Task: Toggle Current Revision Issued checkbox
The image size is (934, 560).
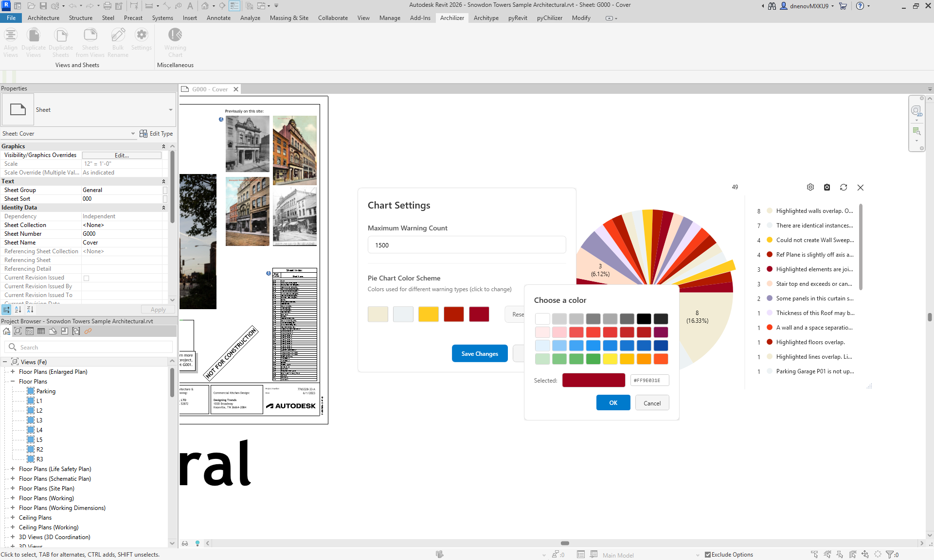Action: [87, 278]
